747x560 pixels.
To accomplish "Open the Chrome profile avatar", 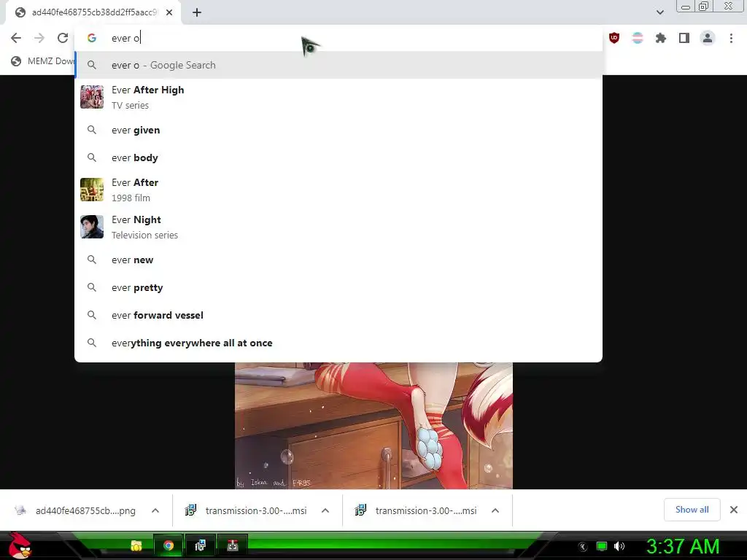I will click(x=708, y=38).
